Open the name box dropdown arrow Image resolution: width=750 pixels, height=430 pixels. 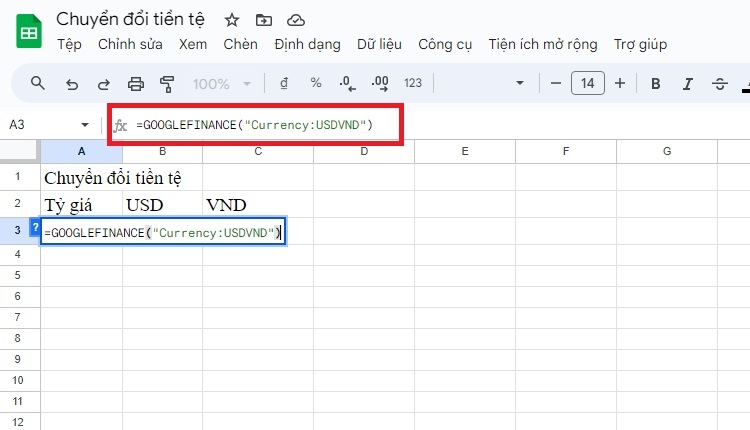point(85,125)
